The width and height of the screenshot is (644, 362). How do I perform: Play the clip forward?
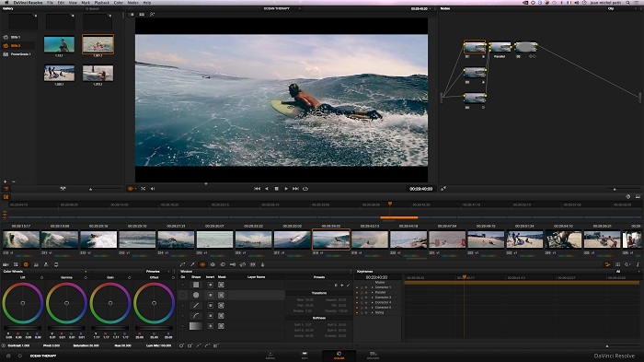(x=286, y=189)
